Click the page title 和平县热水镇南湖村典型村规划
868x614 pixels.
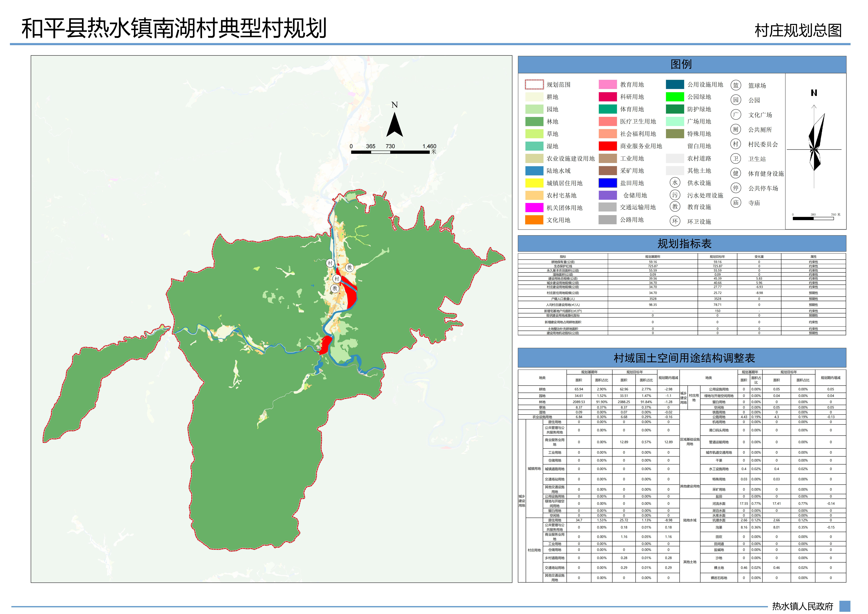[174, 28]
